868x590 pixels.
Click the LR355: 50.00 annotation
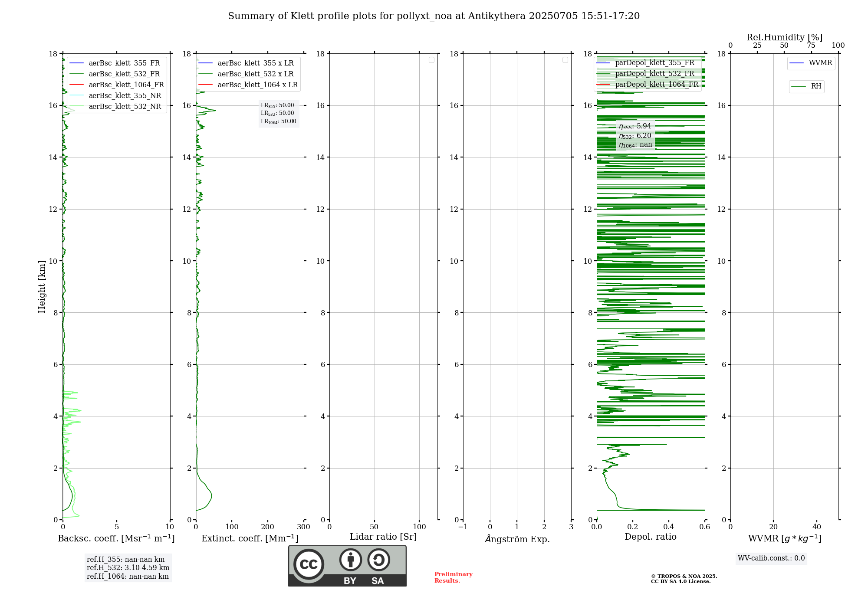(277, 105)
